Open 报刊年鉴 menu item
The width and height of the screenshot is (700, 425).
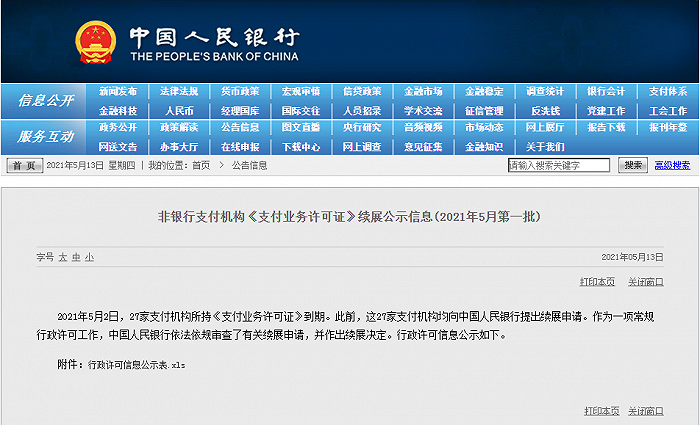click(x=668, y=128)
